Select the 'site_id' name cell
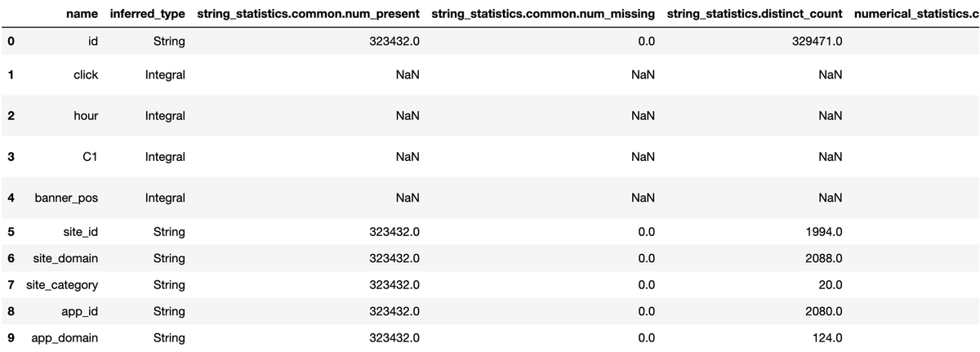 pos(80,232)
